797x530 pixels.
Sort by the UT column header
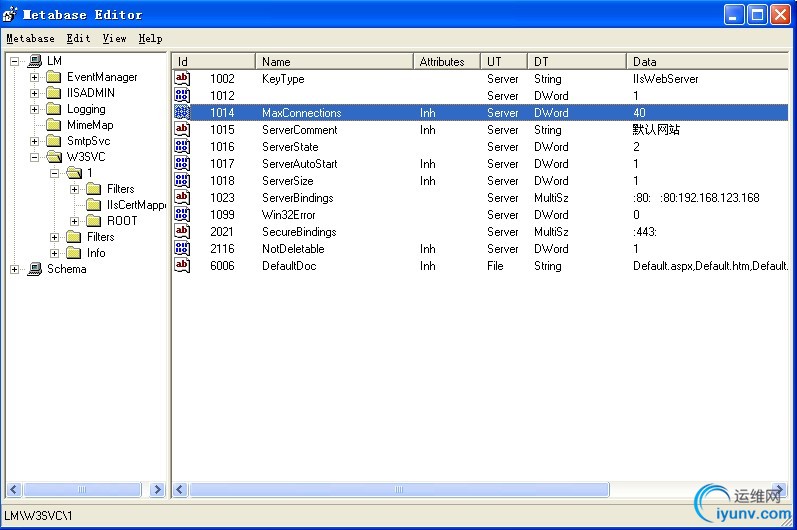click(503, 61)
